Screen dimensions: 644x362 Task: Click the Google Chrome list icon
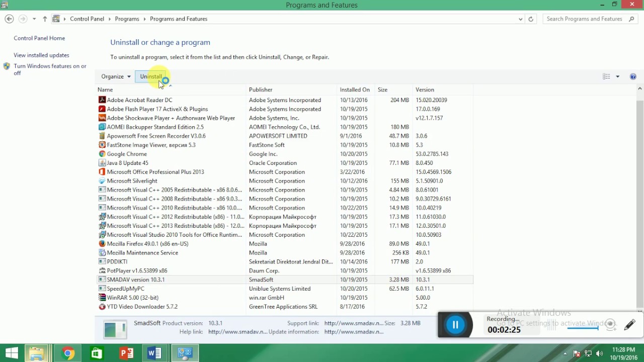(102, 154)
